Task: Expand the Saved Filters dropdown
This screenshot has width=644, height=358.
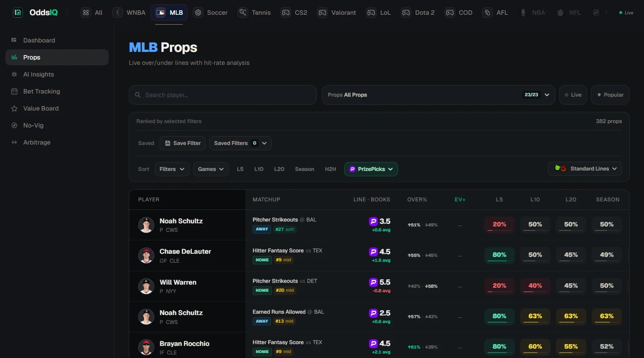Action: (x=240, y=143)
